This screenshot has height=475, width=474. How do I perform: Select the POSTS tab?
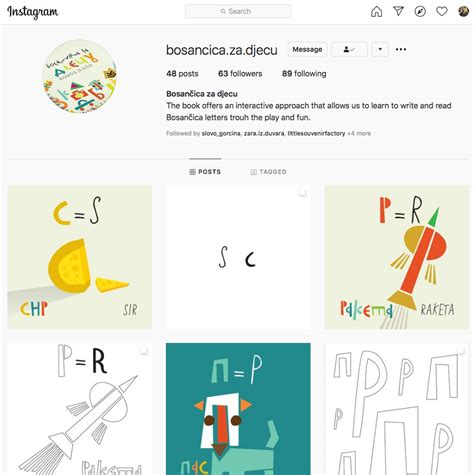pos(205,172)
